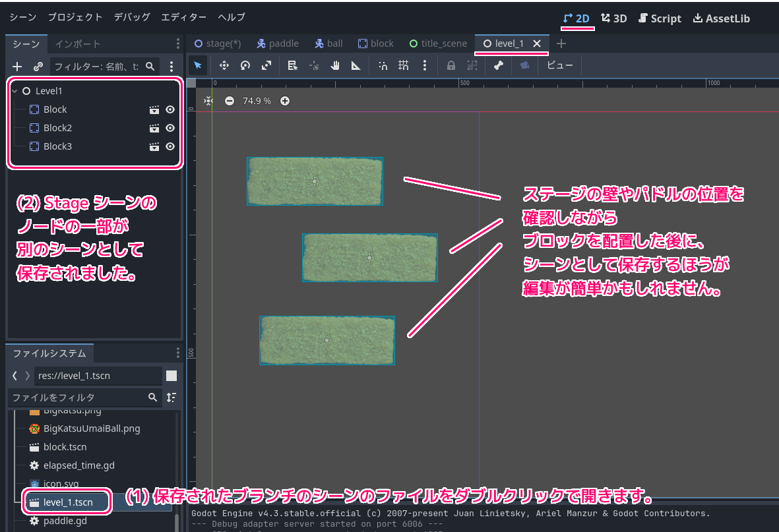Screen dimensions: 779x532
Task: Switch to the 2D workspace
Action: tap(576, 18)
